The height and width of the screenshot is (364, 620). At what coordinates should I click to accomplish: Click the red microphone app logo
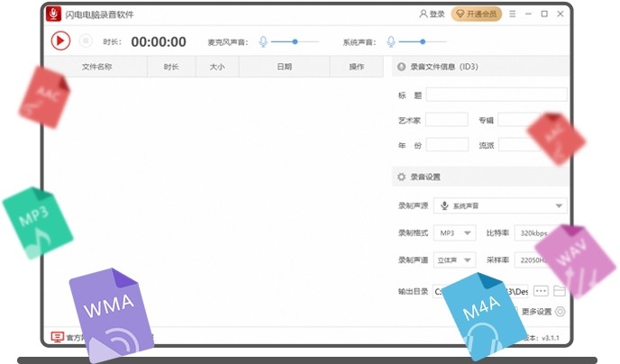coord(53,14)
